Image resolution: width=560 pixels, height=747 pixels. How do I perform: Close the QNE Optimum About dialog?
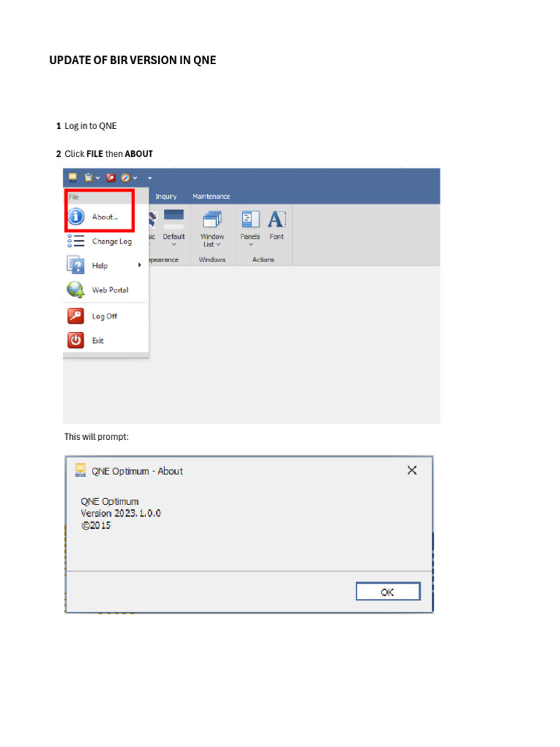pos(412,471)
